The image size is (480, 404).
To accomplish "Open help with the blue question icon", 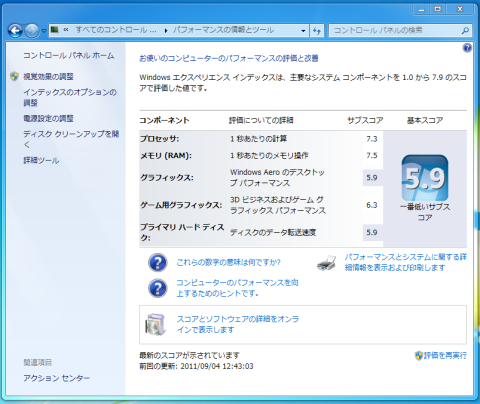I will click(467, 48).
